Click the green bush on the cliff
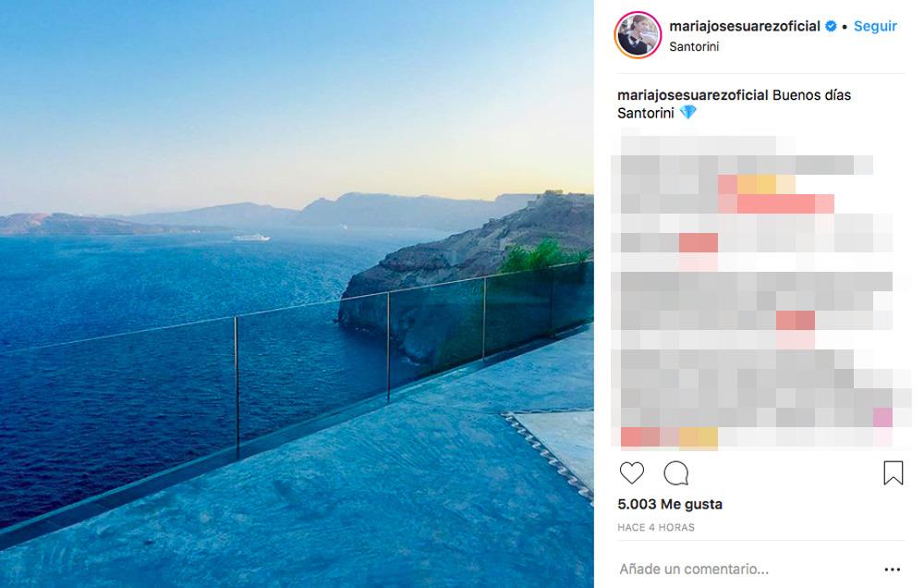This screenshot has width=924, height=588. pyautogui.click(x=541, y=255)
